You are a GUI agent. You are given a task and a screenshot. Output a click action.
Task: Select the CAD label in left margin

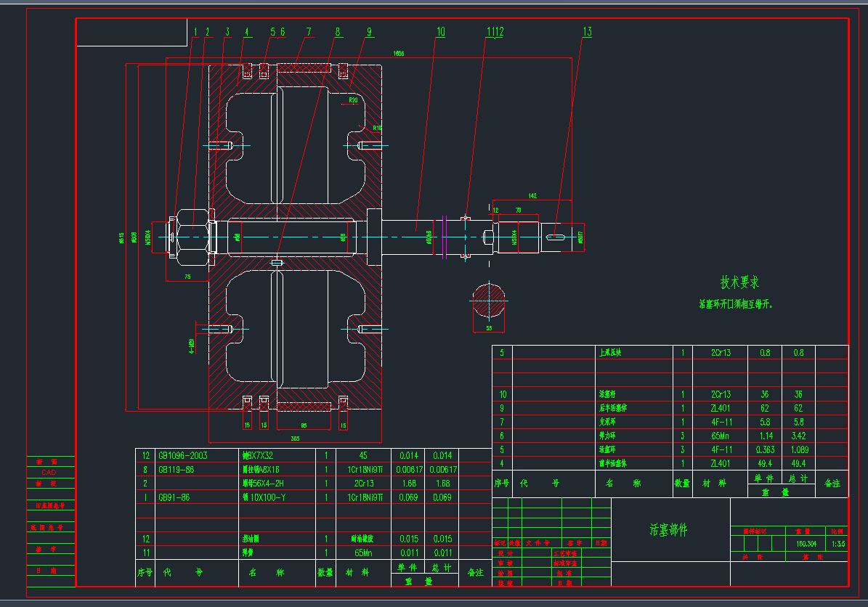[49, 472]
